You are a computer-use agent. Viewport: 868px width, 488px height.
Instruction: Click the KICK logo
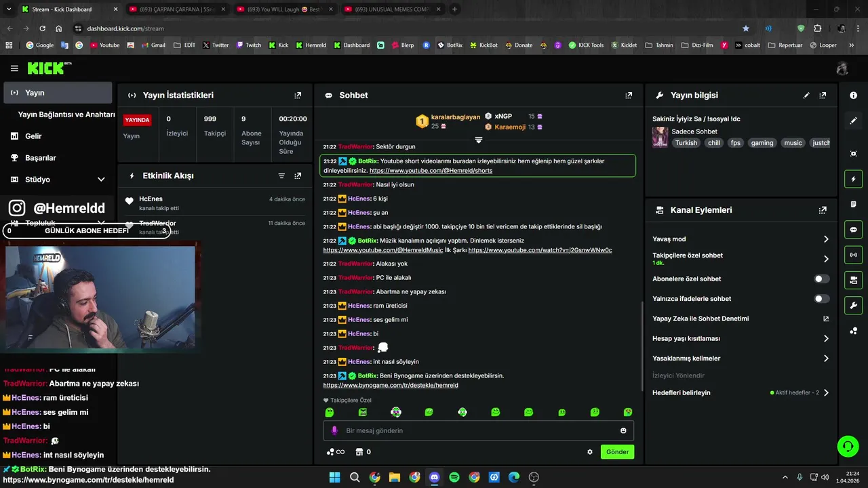(49, 68)
